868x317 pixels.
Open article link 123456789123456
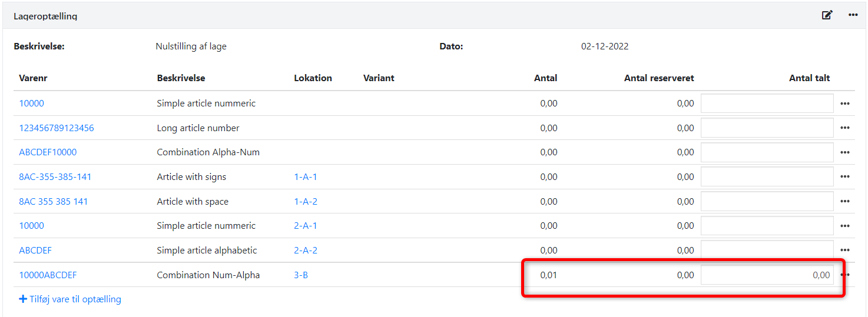coord(57,128)
